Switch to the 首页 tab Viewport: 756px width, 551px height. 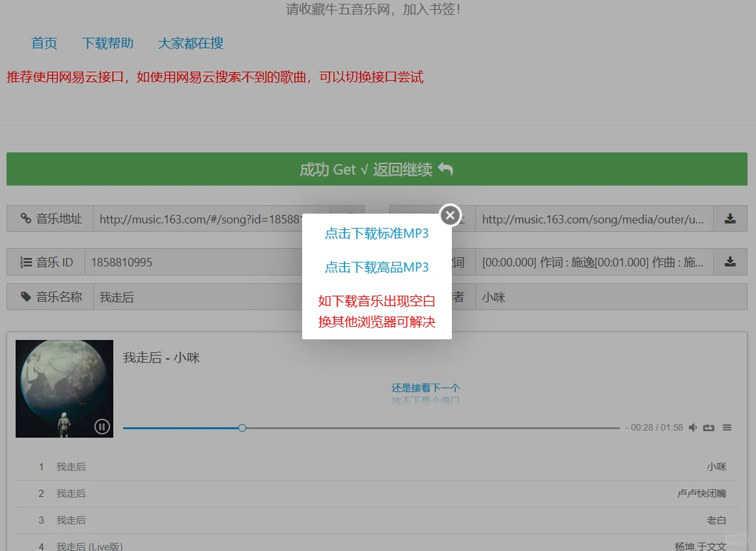click(x=44, y=43)
